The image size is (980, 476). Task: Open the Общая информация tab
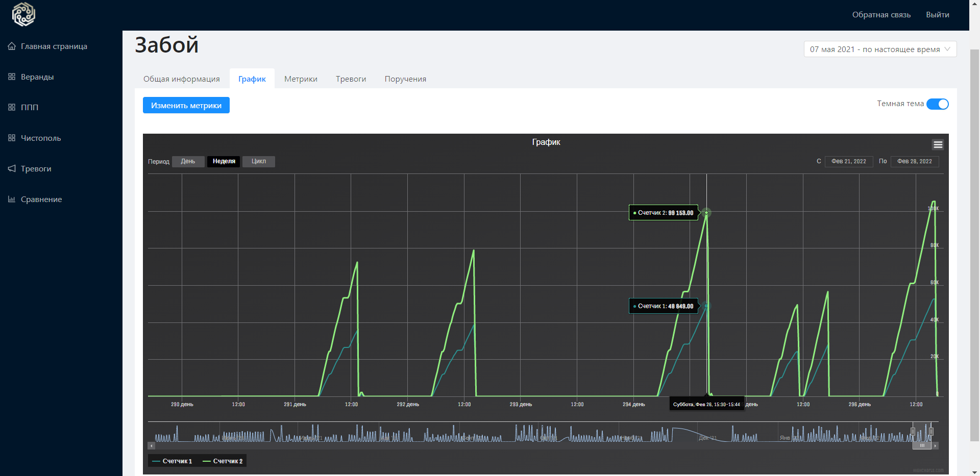(181, 79)
